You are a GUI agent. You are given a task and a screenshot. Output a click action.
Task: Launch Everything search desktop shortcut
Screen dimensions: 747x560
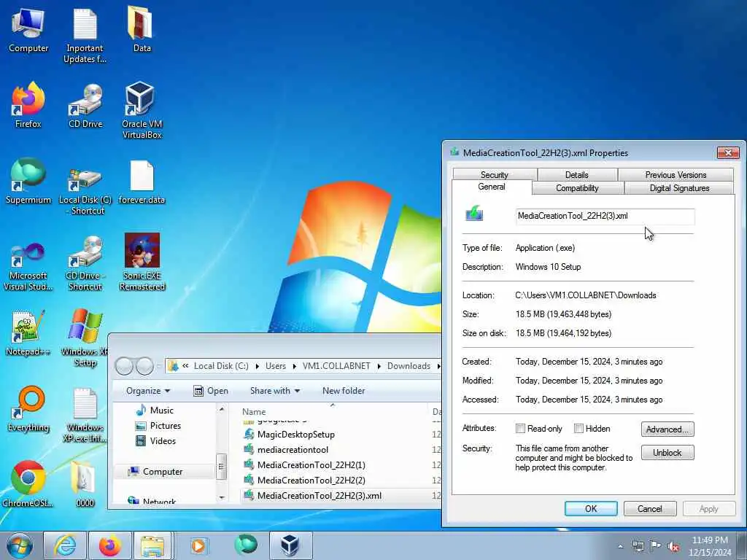28,408
